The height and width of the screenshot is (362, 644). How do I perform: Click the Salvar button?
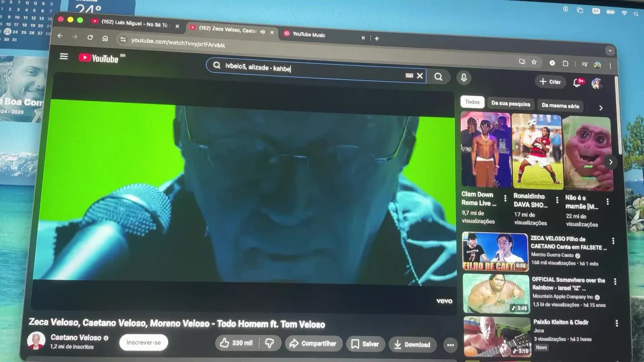pos(365,344)
